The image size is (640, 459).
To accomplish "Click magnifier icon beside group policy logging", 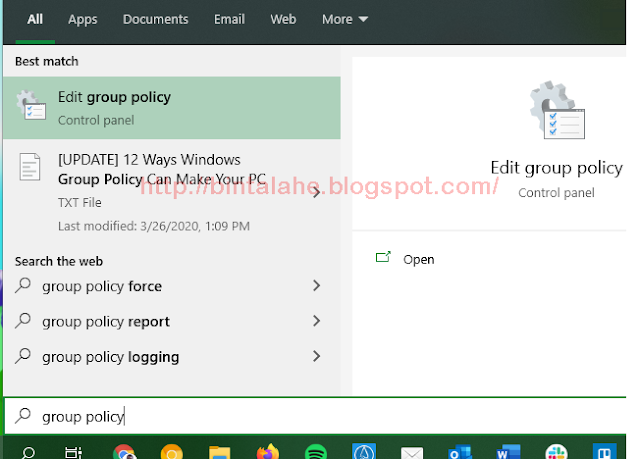I will click(x=23, y=356).
